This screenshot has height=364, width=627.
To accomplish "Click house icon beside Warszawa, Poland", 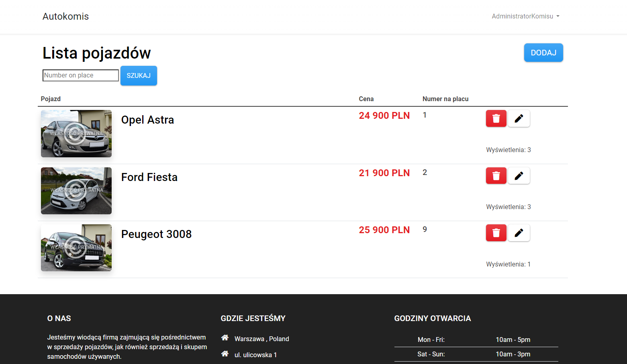I will pyautogui.click(x=225, y=338).
